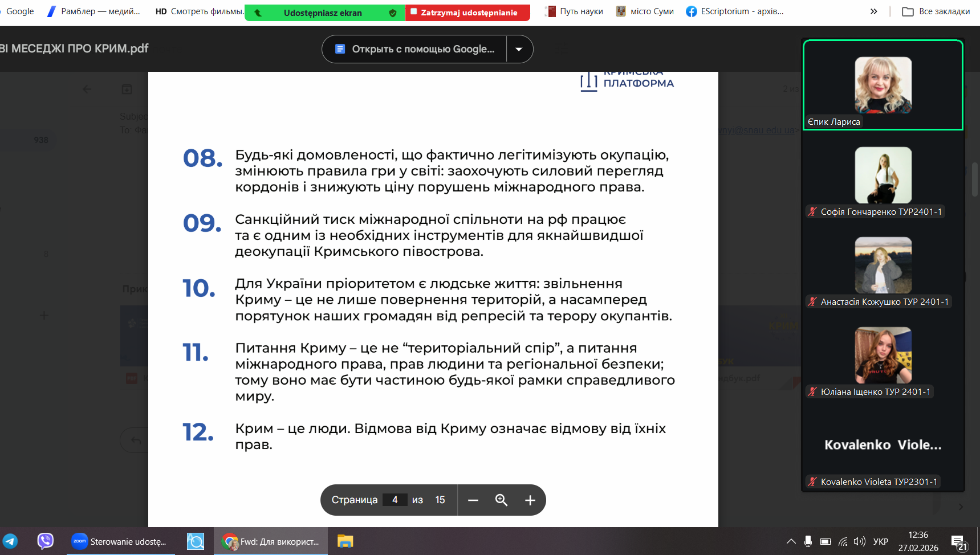Click muted mic of Юліана Іщенко

point(812,392)
